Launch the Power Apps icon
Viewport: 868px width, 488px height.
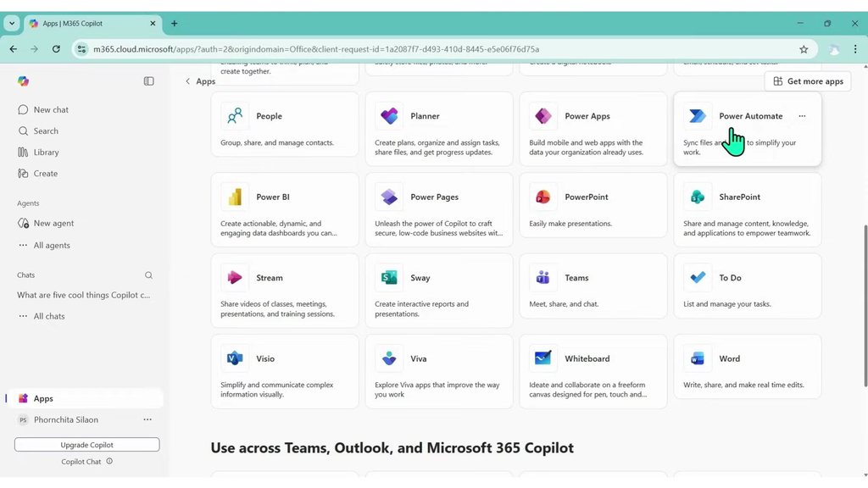pyautogui.click(x=543, y=116)
